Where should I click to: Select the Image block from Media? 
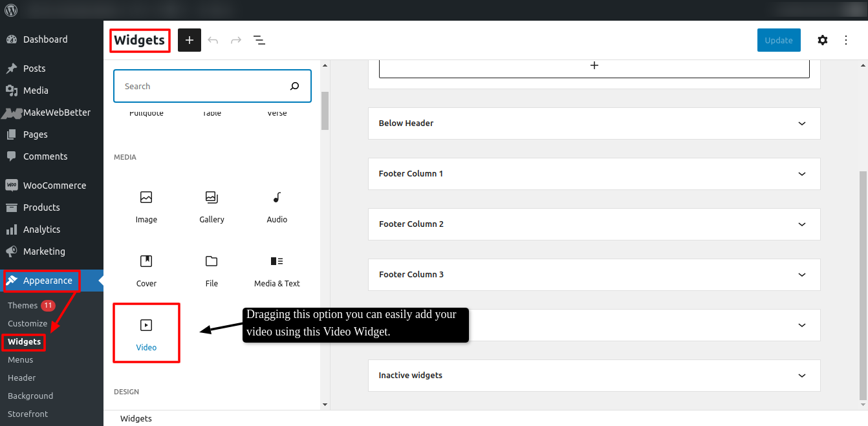pos(146,204)
